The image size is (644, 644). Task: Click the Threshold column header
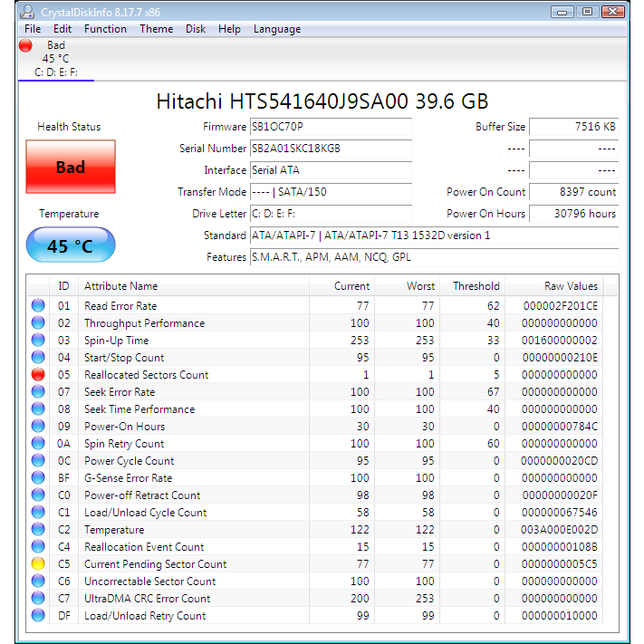click(x=472, y=286)
